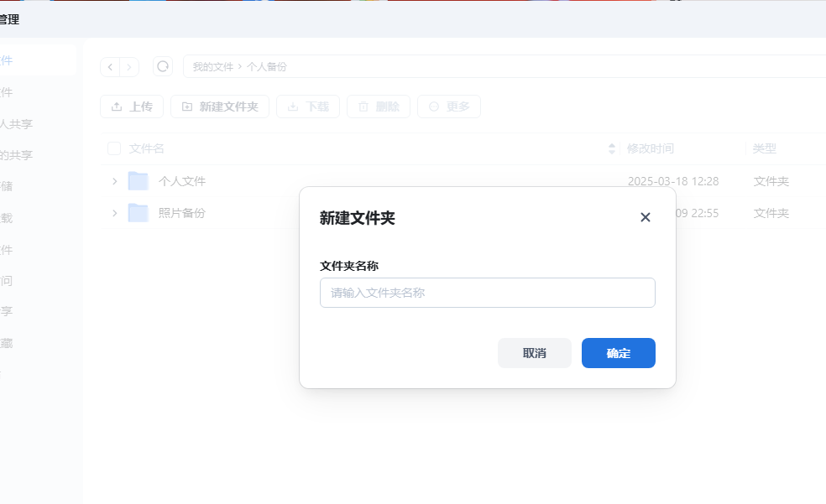This screenshot has width=826, height=504.
Task: Close the 新建文件夹 dialog with X
Action: (x=646, y=217)
